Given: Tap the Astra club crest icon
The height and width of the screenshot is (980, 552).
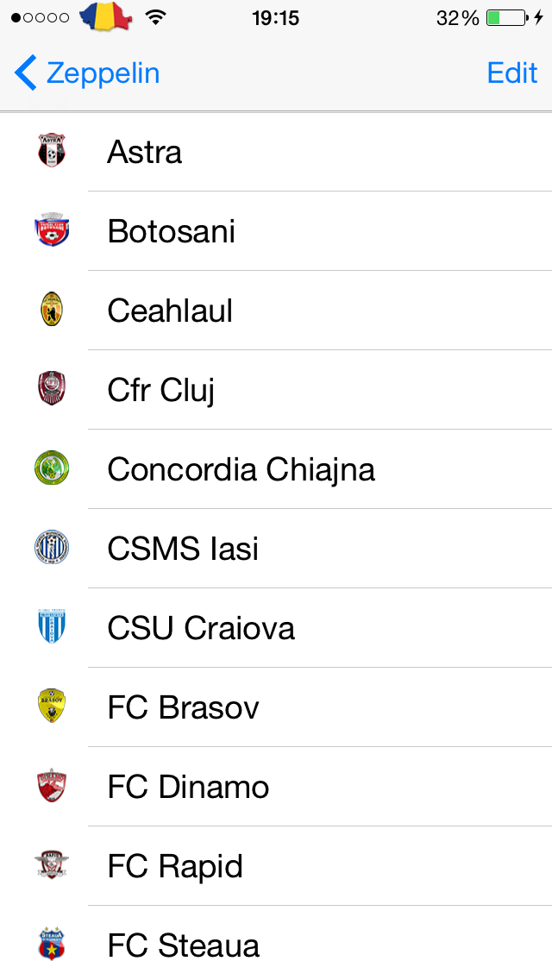Looking at the screenshot, I should [51, 151].
